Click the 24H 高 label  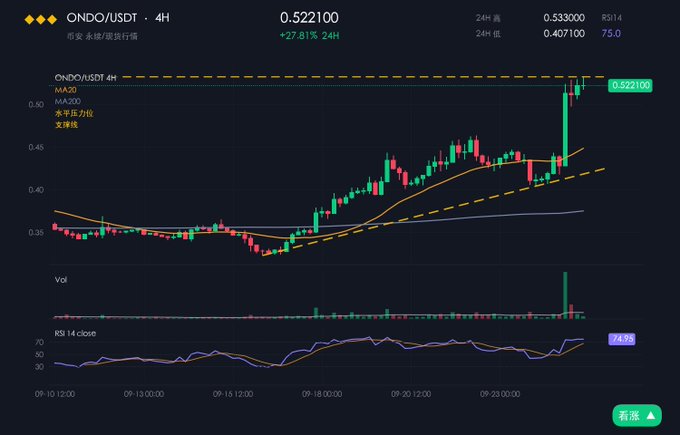pos(488,18)
